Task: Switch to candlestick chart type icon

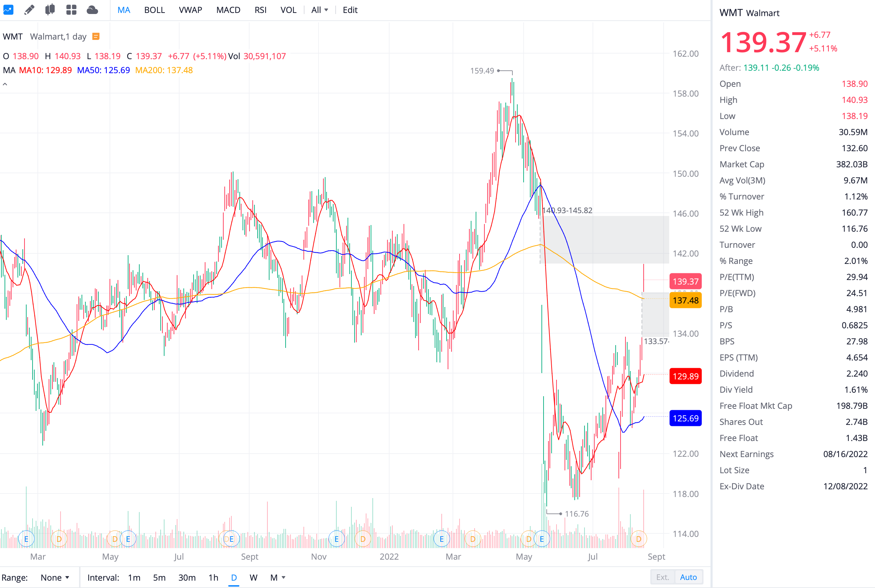Action: click(50, 9)
